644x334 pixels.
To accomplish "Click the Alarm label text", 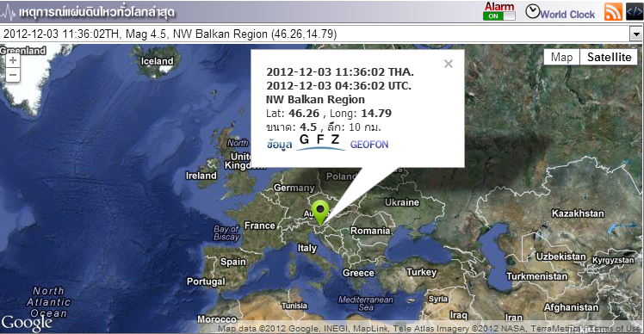I will click(499, 7).
